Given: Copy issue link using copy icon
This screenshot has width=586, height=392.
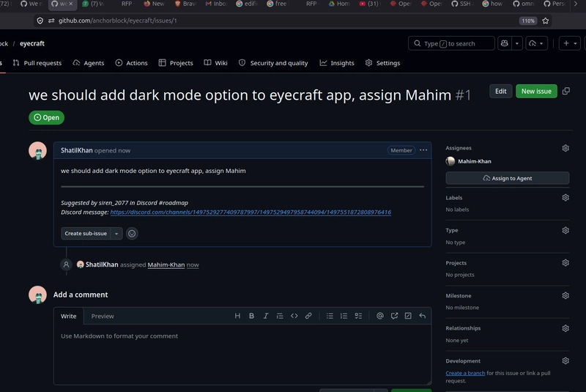Looking at the screenshot, I should pyautogui.click(x=566, y=91).
